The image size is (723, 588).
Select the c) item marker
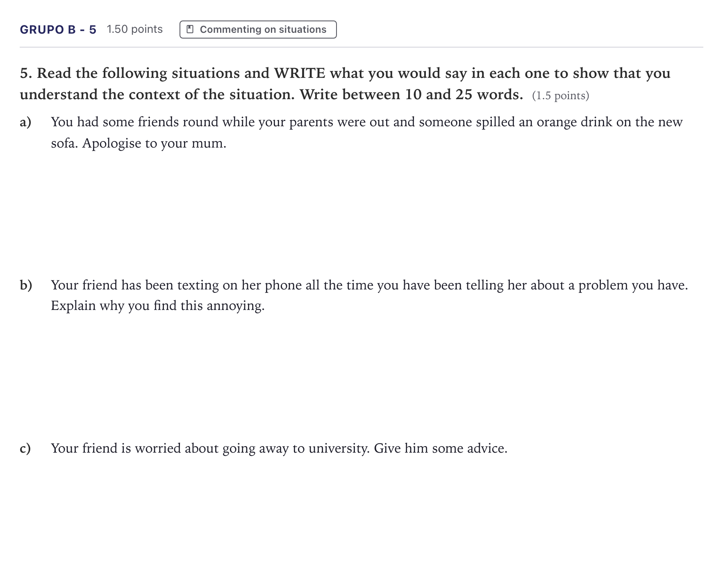pyautogui.click(x=25, y=448)
